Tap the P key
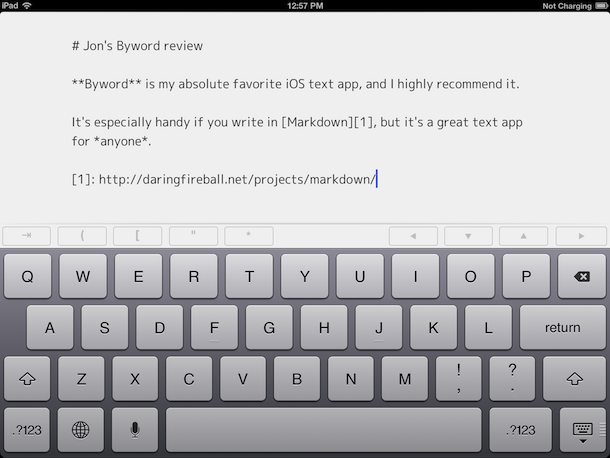The height and width of the screenshot is (458, 610). click(526, 276)
